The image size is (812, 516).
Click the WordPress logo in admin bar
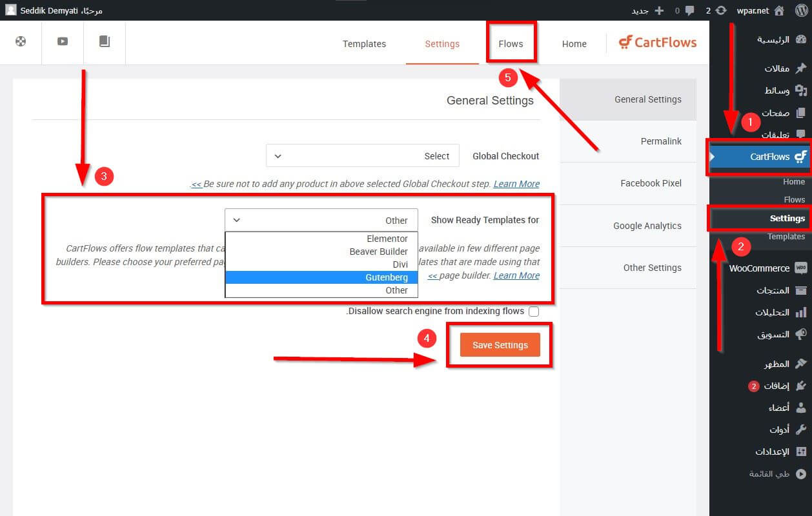(801, 10)
